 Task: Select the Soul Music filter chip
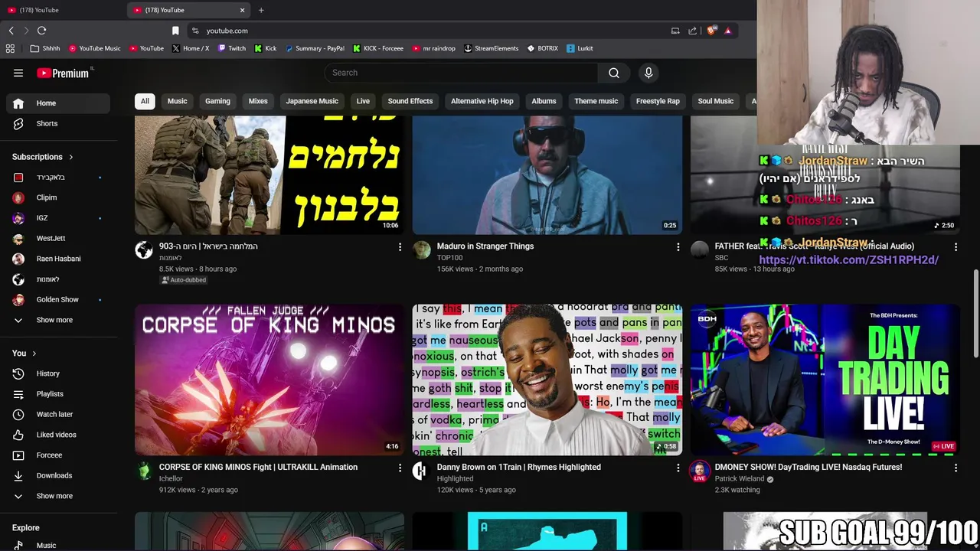pyautogui.click(x=715, y=101)
